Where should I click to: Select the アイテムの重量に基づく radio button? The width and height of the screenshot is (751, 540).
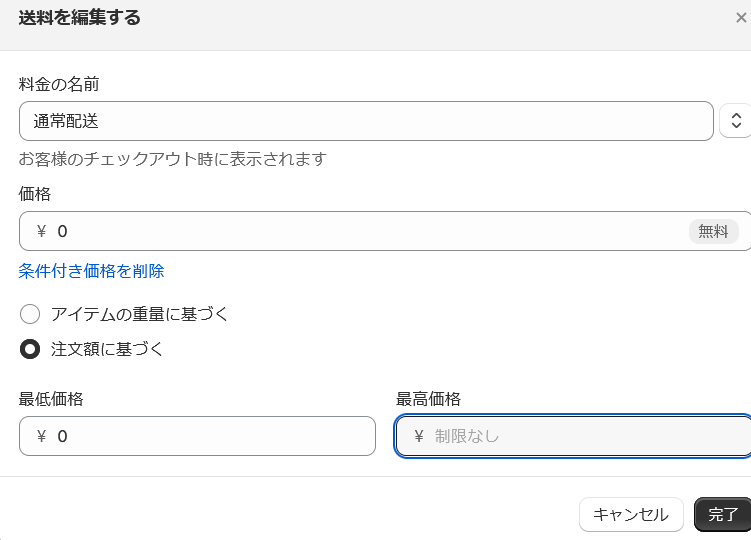coord(30,314)
